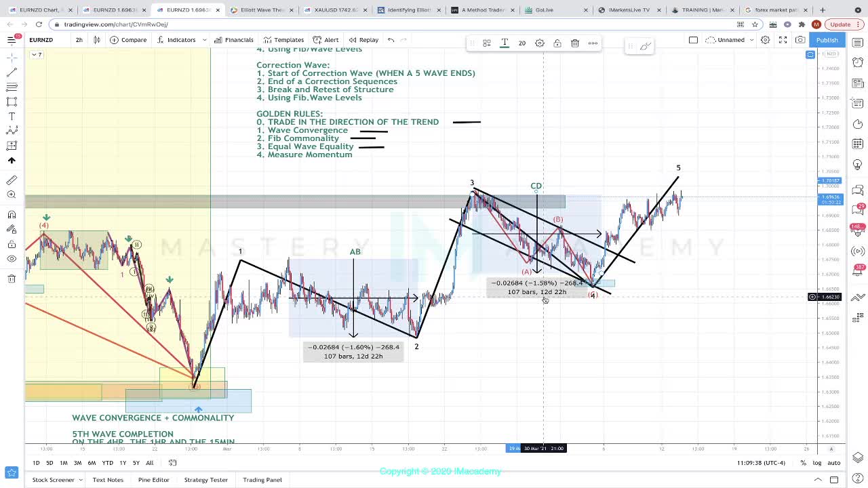Viewport: 868px width, 488px height.
Task: Open the Text Notes tab
Action: [x=108, y=480]
